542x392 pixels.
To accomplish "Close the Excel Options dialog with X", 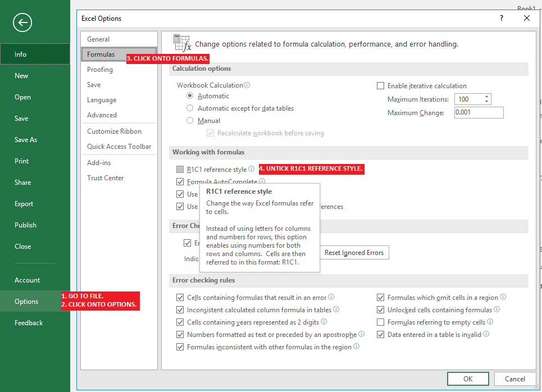I will (526, 18).
